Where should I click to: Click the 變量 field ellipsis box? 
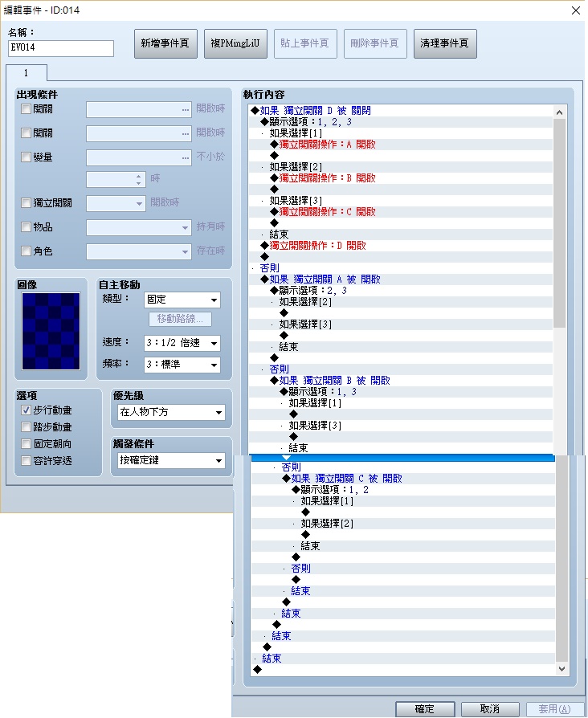tap(185, 158)
